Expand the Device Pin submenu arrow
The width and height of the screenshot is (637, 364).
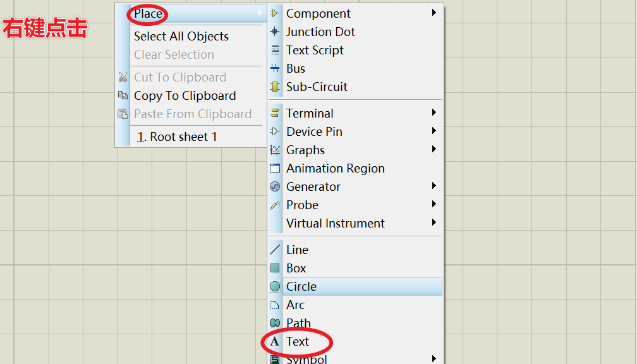click(434, 130)
